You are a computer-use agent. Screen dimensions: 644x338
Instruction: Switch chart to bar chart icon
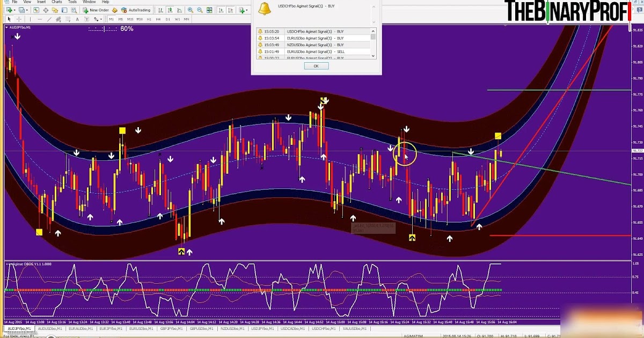pos(160,10)
